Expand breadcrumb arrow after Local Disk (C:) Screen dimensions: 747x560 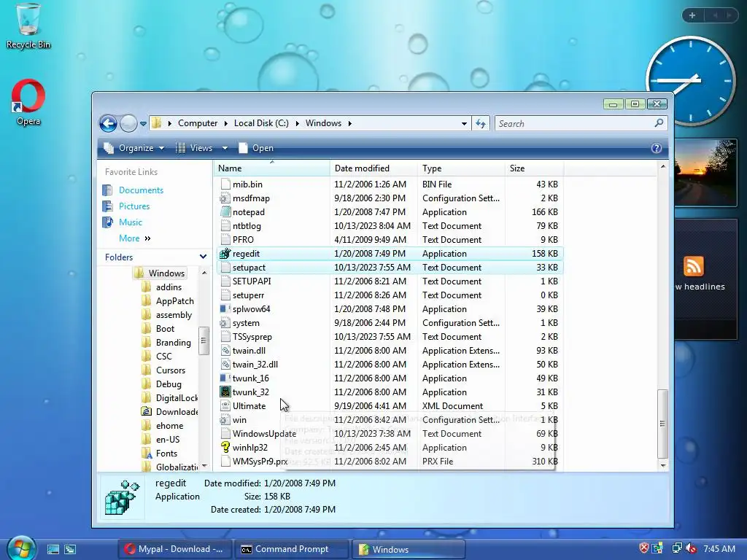[298, 124]
